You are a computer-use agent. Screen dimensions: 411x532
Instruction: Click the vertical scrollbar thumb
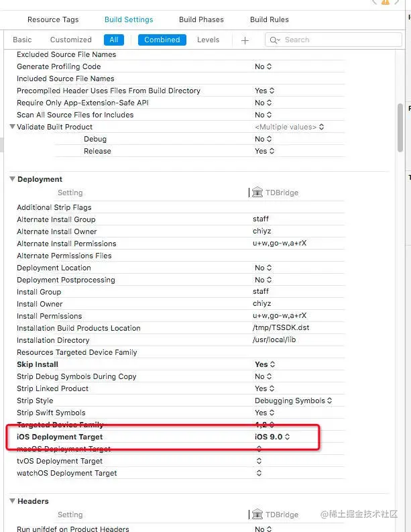(400, 127)
